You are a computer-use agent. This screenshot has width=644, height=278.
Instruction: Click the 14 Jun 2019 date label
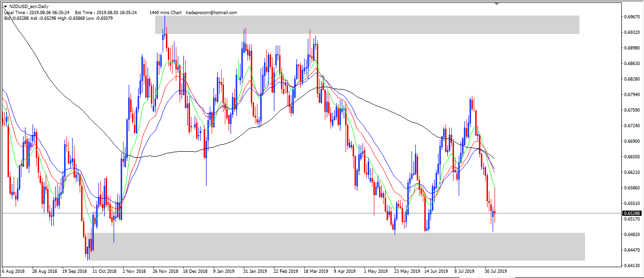[436, 271]
